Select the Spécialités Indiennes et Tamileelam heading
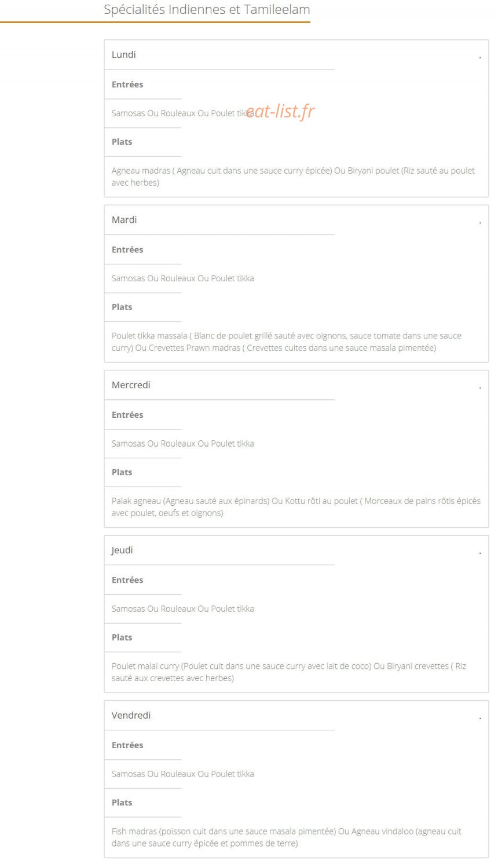Image resolution: width=498 pixels, height=868 pixels. [x=207, y=10]
